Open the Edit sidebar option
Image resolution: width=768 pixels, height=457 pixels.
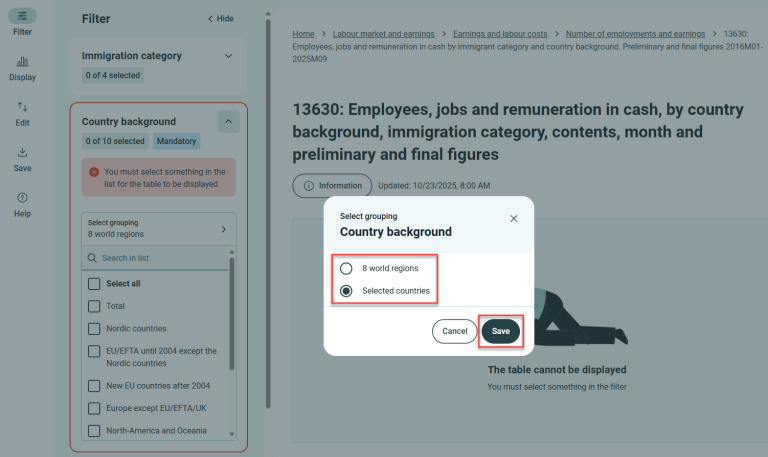coord(23,114)
